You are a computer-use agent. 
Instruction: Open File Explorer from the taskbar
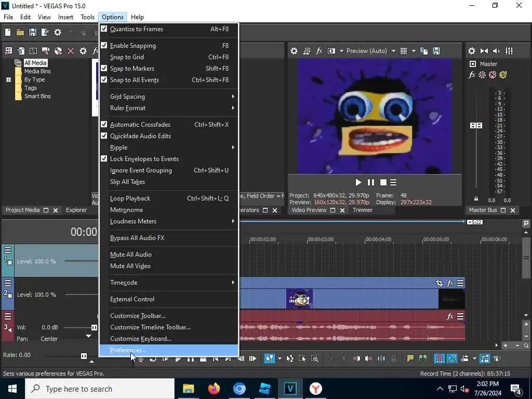188,389
